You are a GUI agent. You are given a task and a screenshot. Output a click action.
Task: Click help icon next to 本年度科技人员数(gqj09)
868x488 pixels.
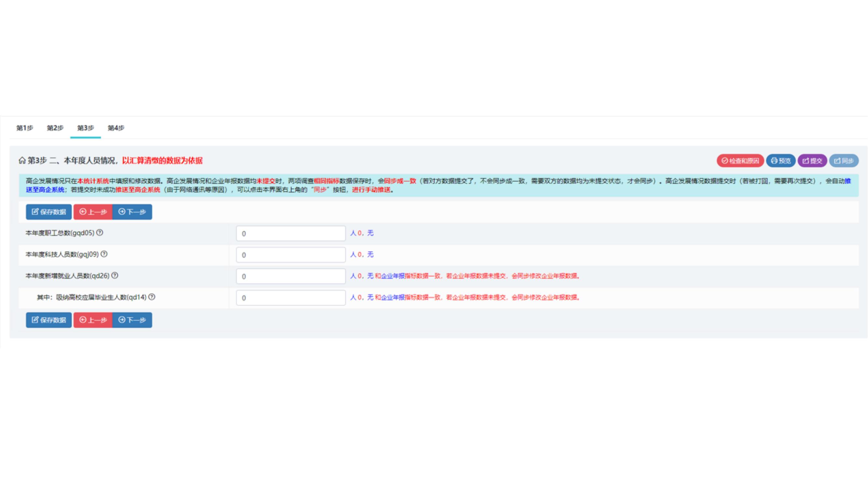(104, 254)
